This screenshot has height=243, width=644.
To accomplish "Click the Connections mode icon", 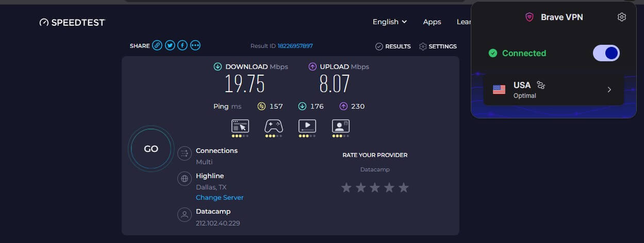I will [x=184, y=153].
